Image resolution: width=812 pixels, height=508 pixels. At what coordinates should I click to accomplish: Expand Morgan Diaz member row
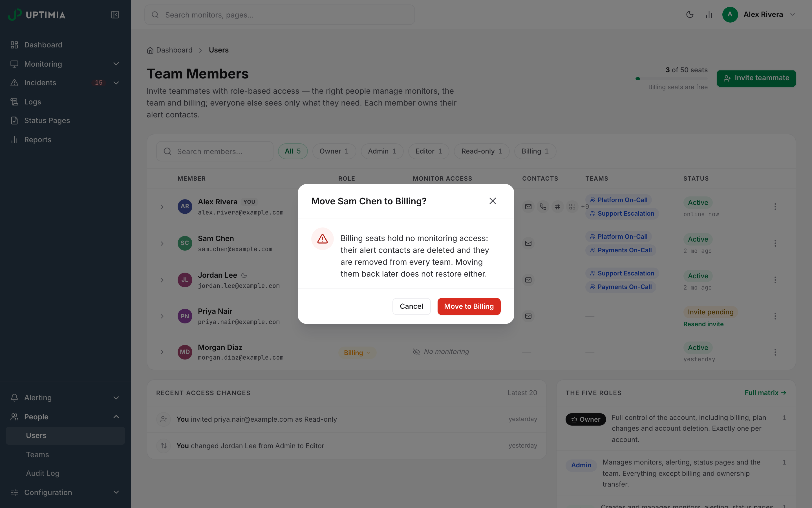tap(162, 352)
